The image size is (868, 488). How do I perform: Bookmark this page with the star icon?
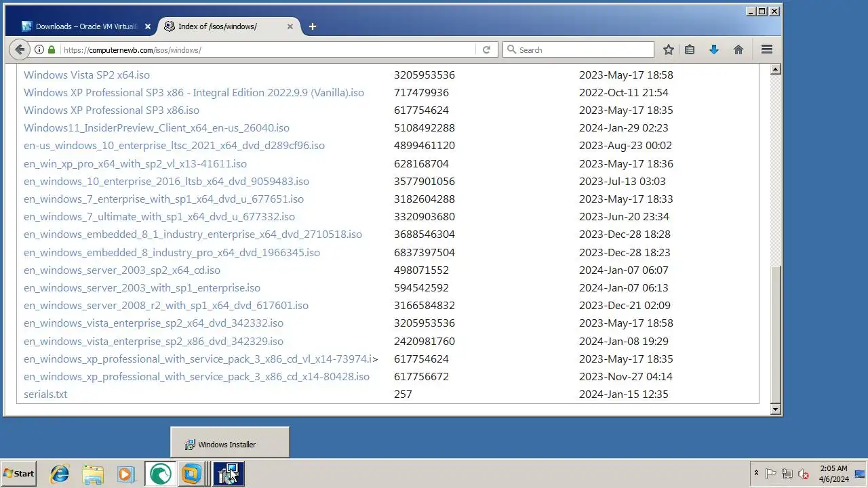coord(669,49)
